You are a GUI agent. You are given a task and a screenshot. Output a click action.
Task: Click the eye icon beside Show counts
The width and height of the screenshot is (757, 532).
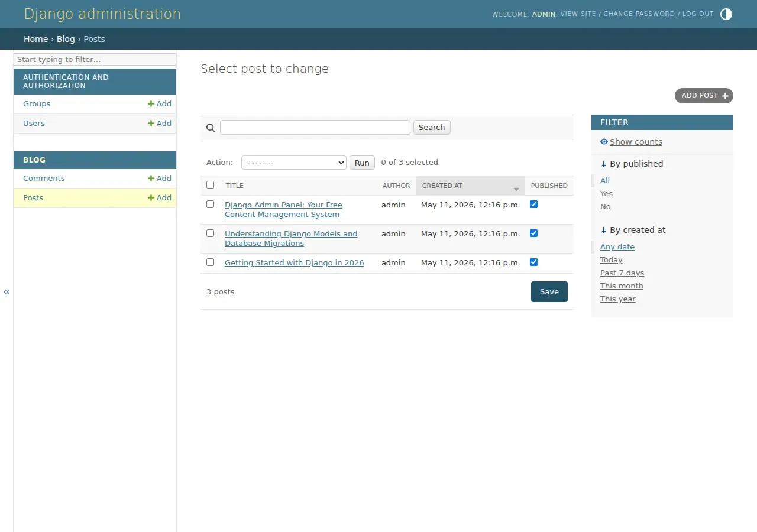point(604,142)
